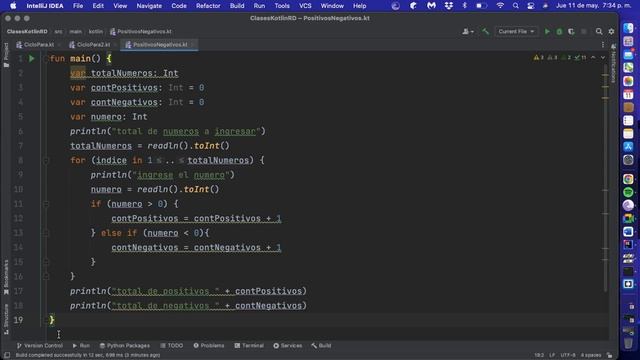
Task: Place cursor on line 19 closing brace
Action: (52, 320)
